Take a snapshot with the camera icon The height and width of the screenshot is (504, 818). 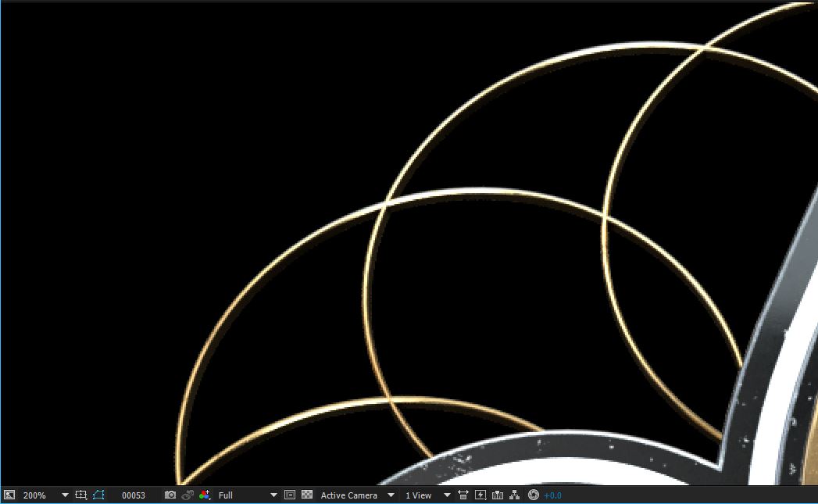coord(170,495)
